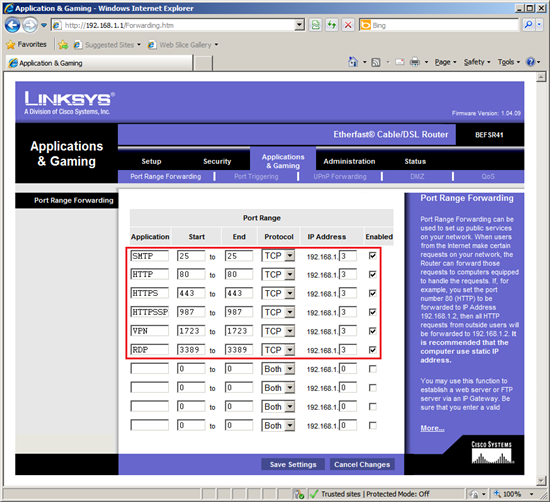The width and height of the screenshot is (550, 502).
Task: Click the empty new tab button
Action: click(x=203, y=63)
